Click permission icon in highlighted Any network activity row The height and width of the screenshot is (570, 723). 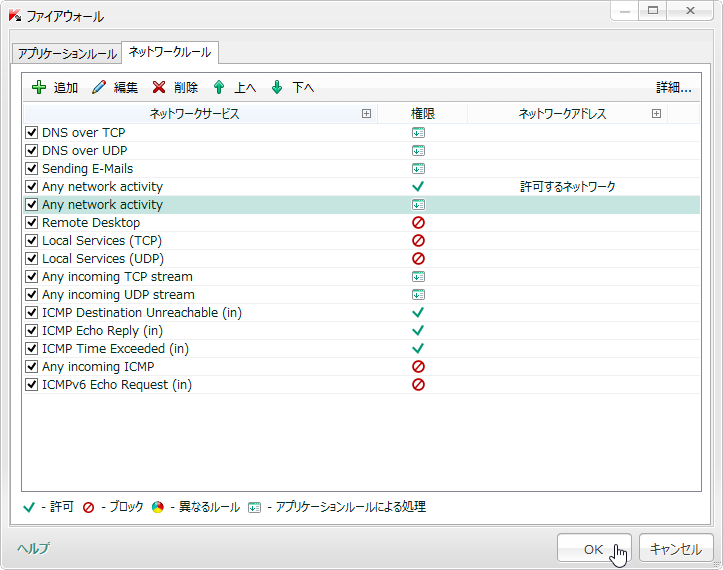(418, 205)
